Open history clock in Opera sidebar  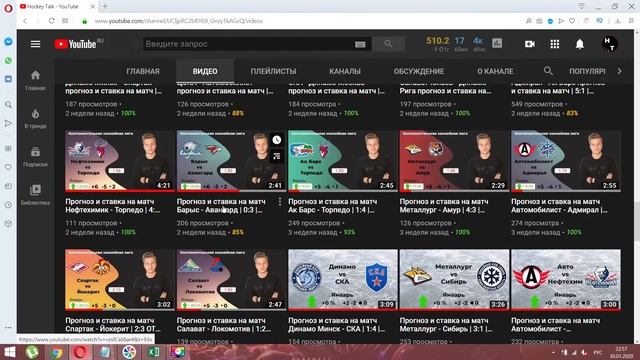pyautogui.click(x=8, y=205)
